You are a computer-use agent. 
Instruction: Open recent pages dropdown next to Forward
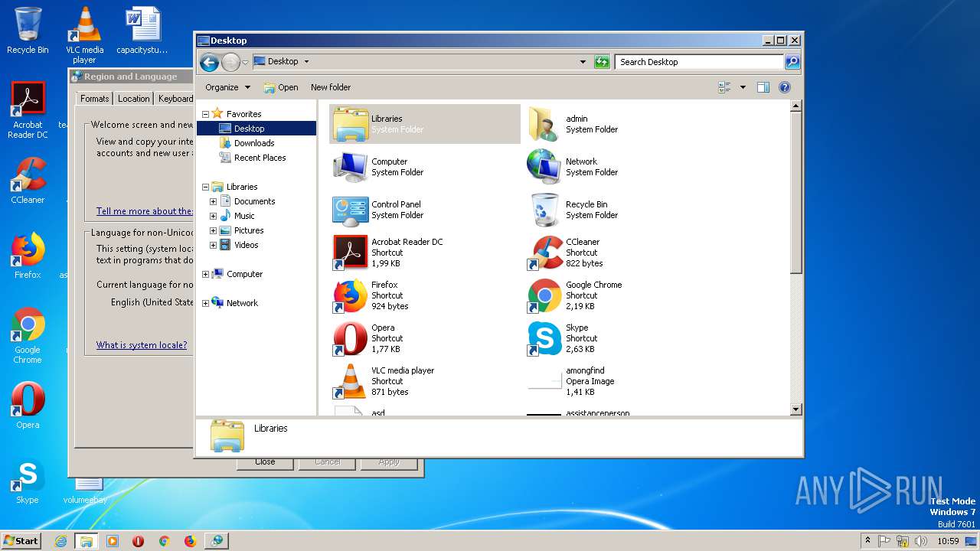click(245, 62)
